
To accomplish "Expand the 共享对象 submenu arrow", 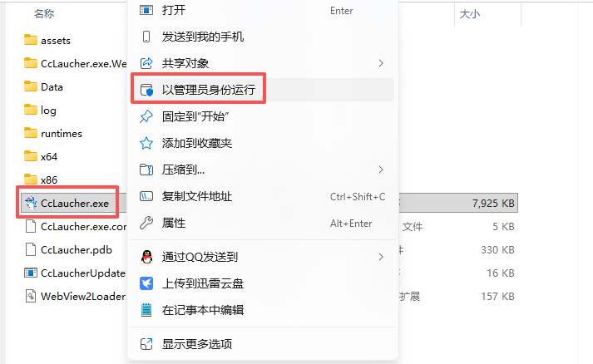I will [x=381, y=63].
